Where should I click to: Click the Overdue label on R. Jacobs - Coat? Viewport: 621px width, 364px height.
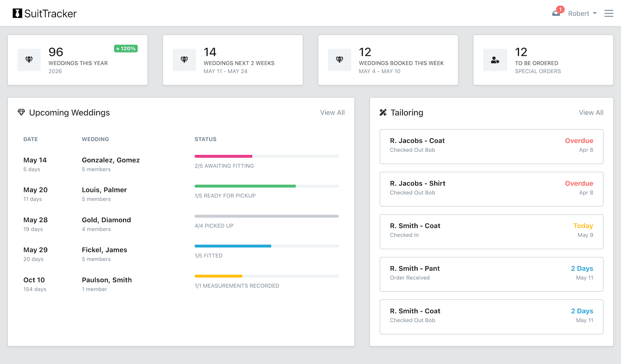pos(579,141)
